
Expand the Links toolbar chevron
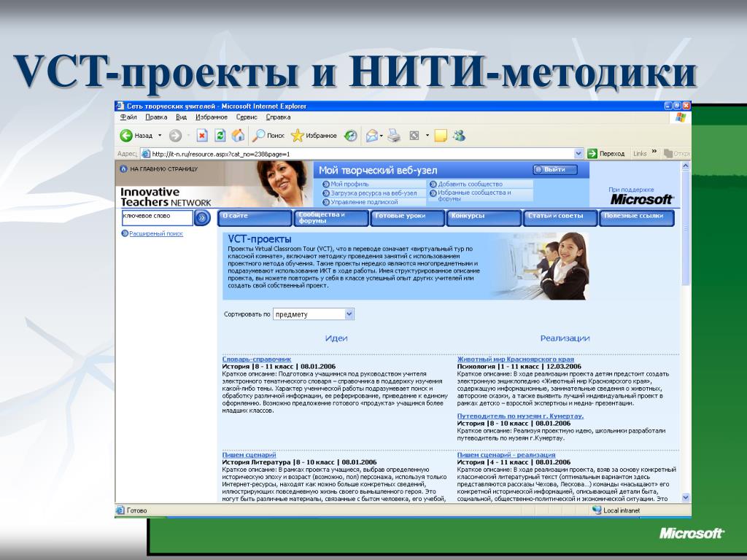point(654,152)
